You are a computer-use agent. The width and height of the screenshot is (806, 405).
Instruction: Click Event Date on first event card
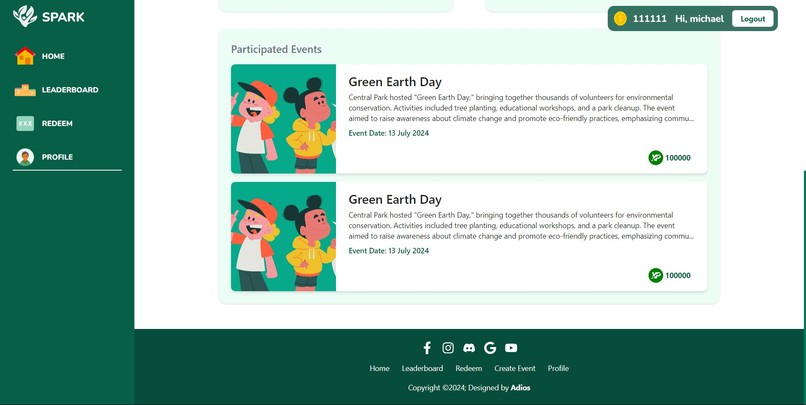pos(389,133)
